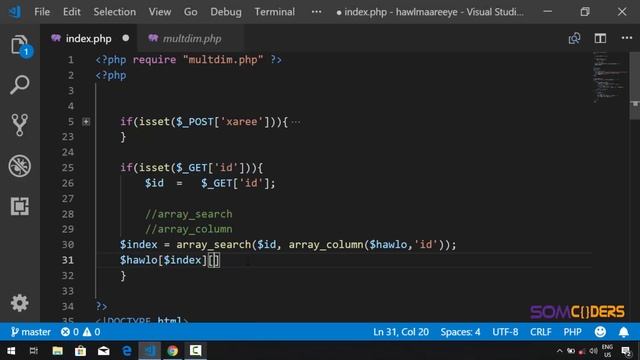
Task: Open the Debug menu
Action: (226, 12)
